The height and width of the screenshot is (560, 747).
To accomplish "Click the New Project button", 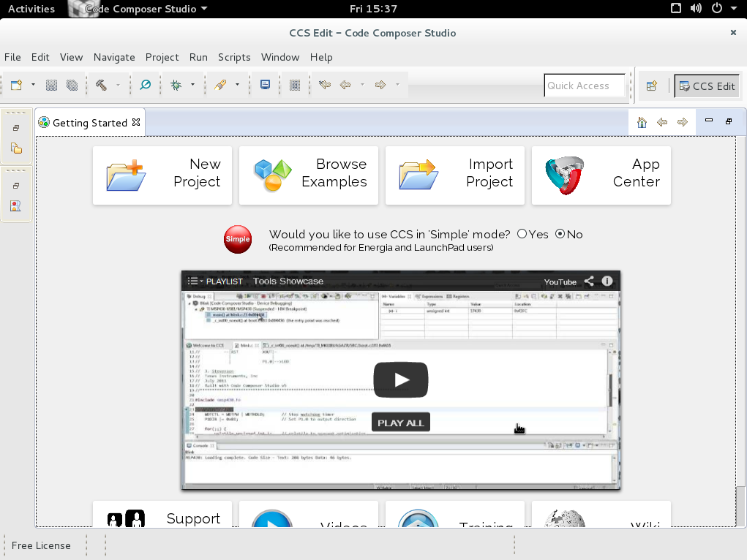I will click(162, 175).
